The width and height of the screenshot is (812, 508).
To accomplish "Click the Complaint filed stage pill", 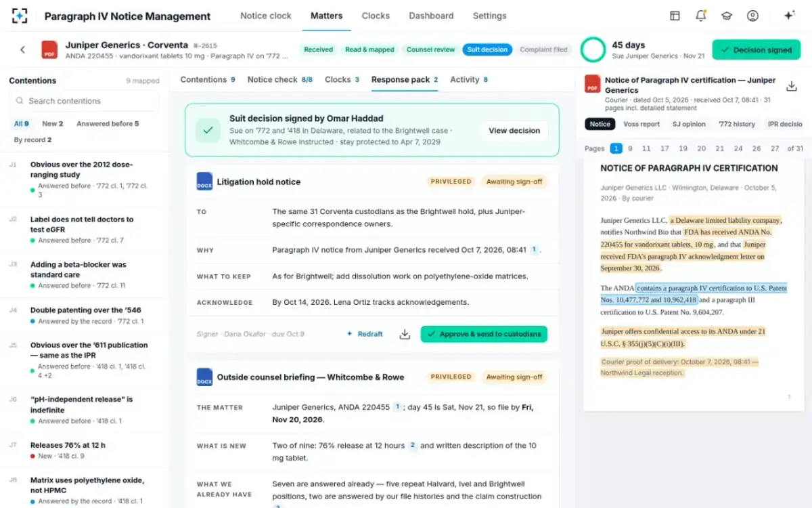I will (543, 49).
